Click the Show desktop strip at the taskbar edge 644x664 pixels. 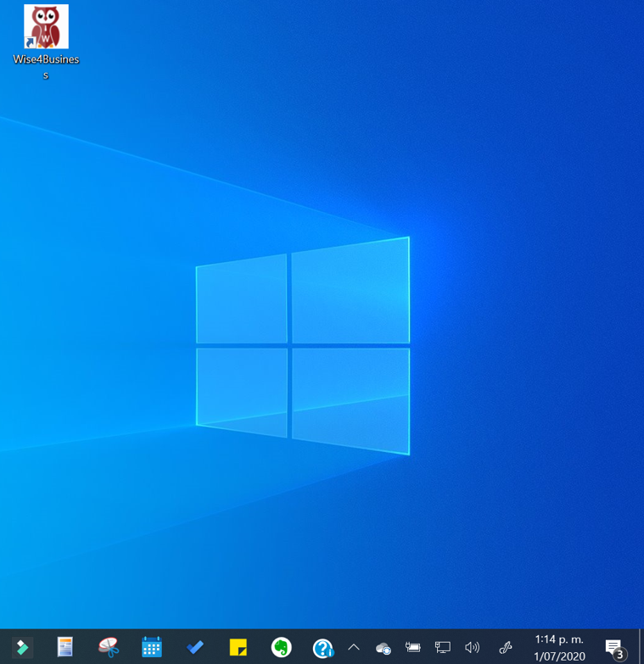pyautogui.click(x=641, y=647)
